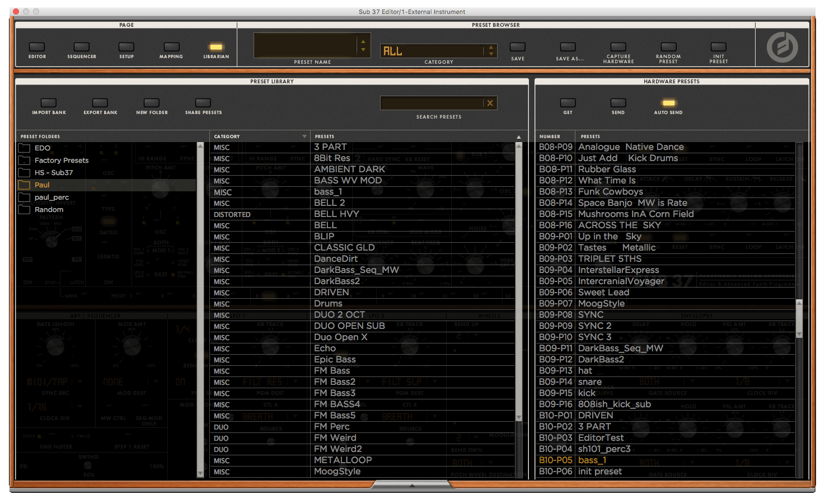Click the hardware presets scrollbar thumb
Viewport: 825px width, 504px height.
click(799, 319)
